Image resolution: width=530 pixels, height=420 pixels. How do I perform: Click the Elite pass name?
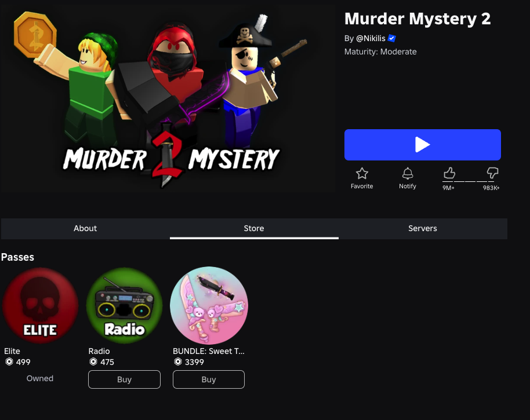click(x=12, y=351)
